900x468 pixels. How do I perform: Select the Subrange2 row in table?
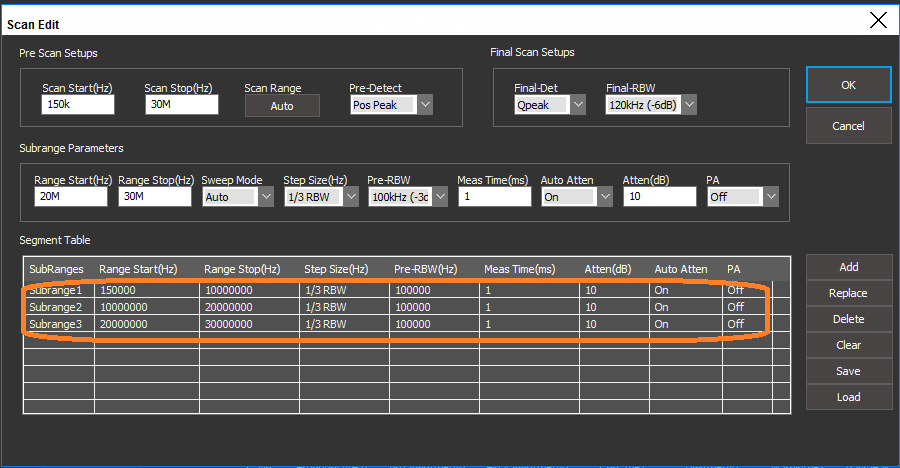click(57, 307)
